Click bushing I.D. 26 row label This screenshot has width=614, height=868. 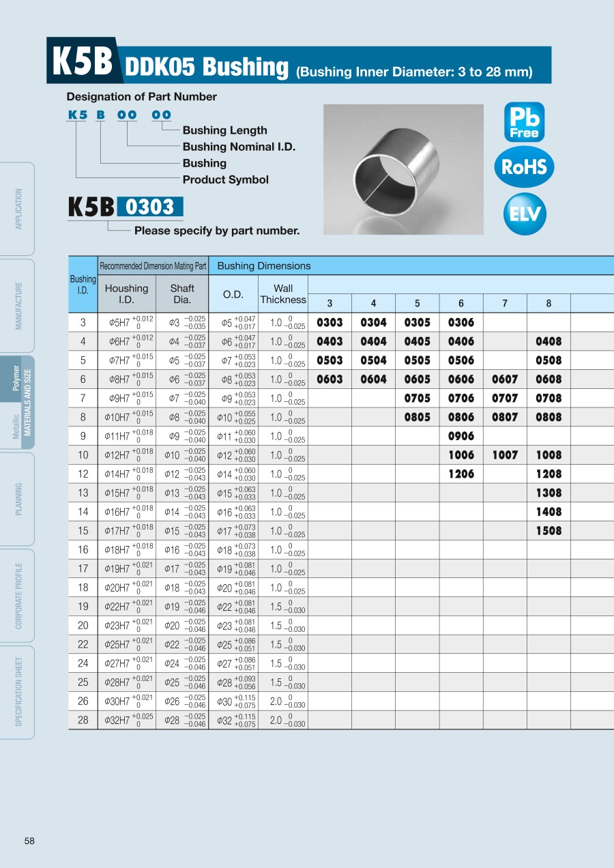coord(83,701)
